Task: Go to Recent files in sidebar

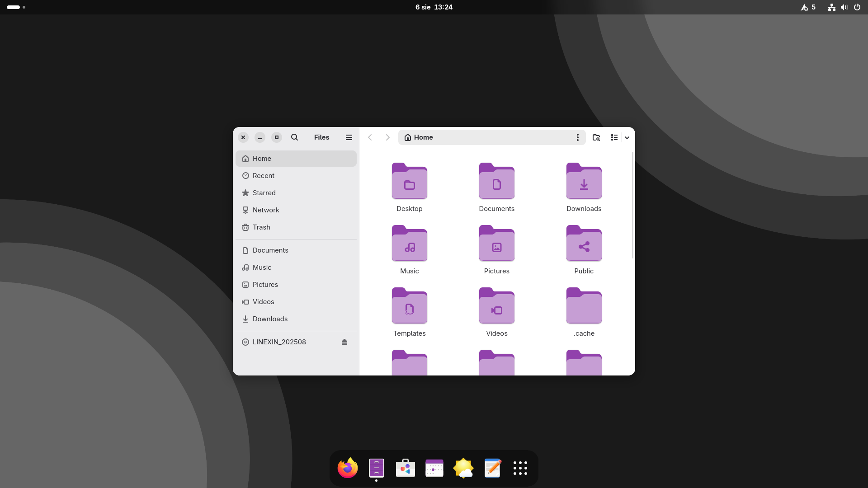Action: point(263,176)
